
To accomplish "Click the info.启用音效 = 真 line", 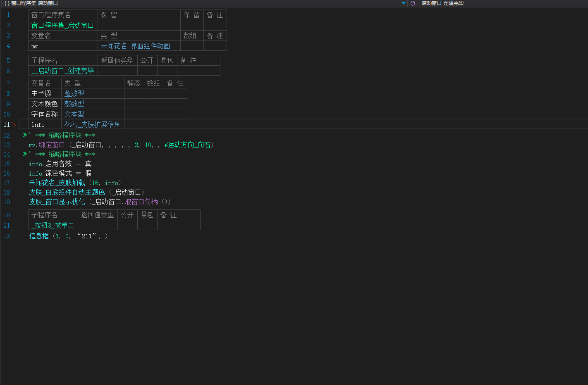I will click(60, 164).
